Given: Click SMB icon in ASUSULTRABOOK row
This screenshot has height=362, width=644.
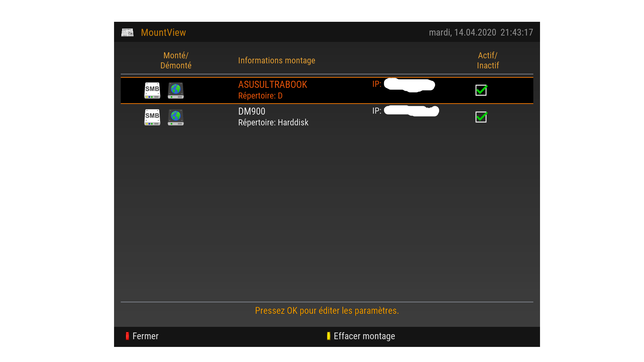Looking at the screenshot, I should click(152, 90).
